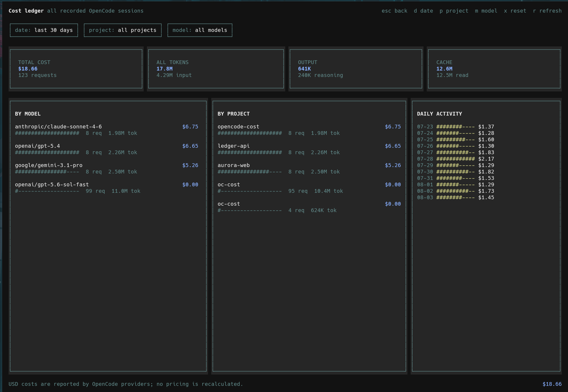Click the 07-29 daily activity row
This screenshot has height=392, width=568.
pos(456,165)
